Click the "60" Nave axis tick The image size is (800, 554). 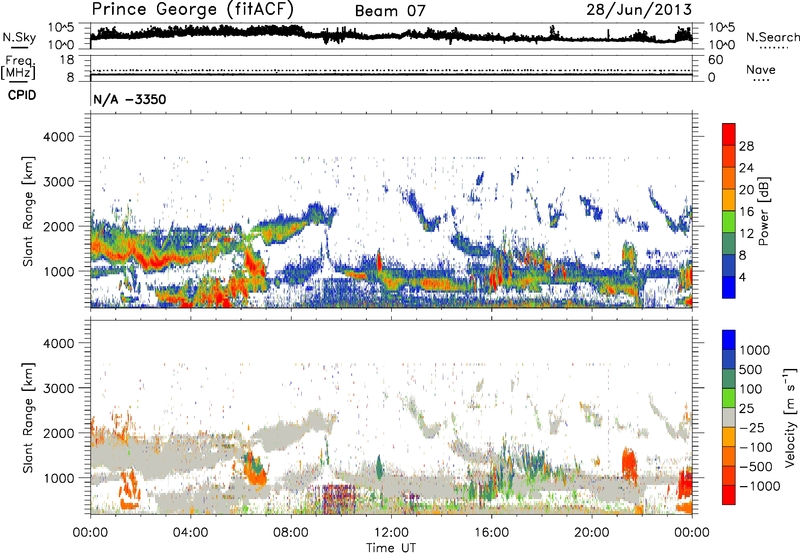pyautogui.click(x=715, y=60)
